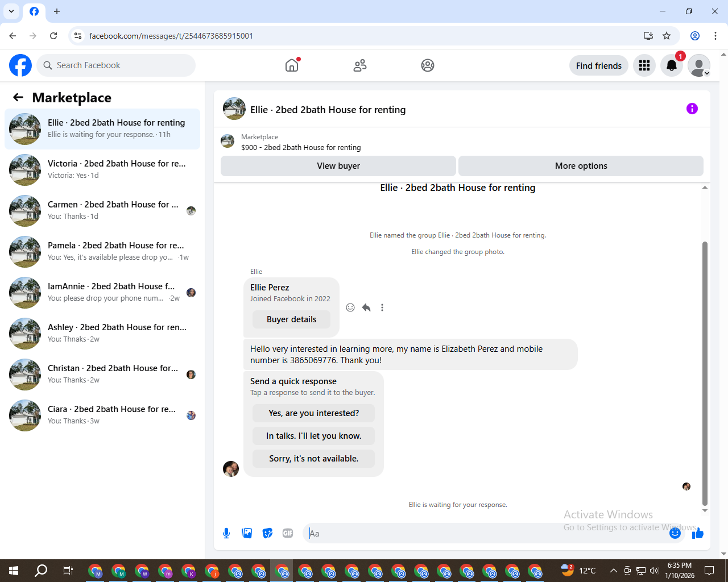This screenshot has height=582, width=728.
Task: Open the Home feed icon
Action: point(292,65)
